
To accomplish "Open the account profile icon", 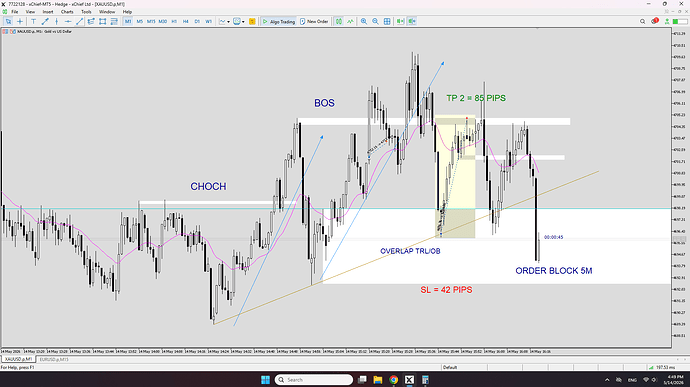I will coord(668,21).
